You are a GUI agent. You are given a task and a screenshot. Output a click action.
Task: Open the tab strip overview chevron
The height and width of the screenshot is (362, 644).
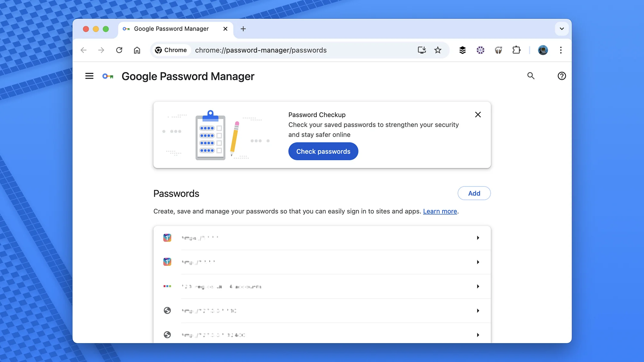click(562, 29)
